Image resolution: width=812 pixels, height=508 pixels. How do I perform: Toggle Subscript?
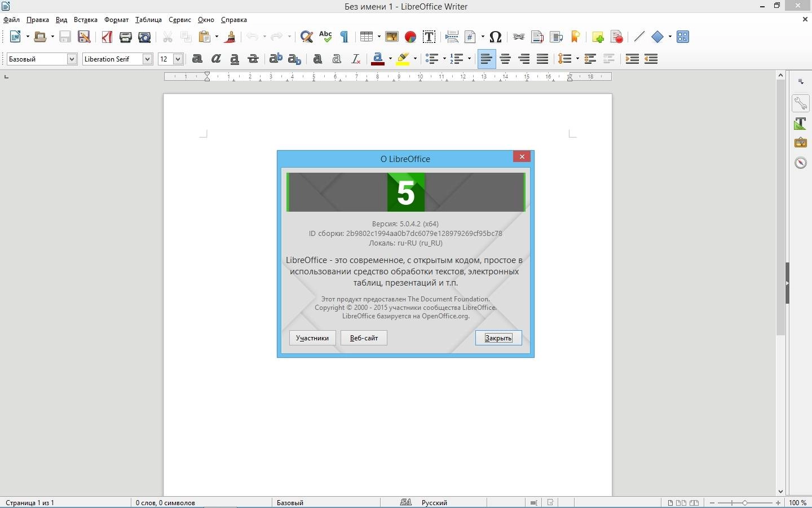(x=294, y=59)
